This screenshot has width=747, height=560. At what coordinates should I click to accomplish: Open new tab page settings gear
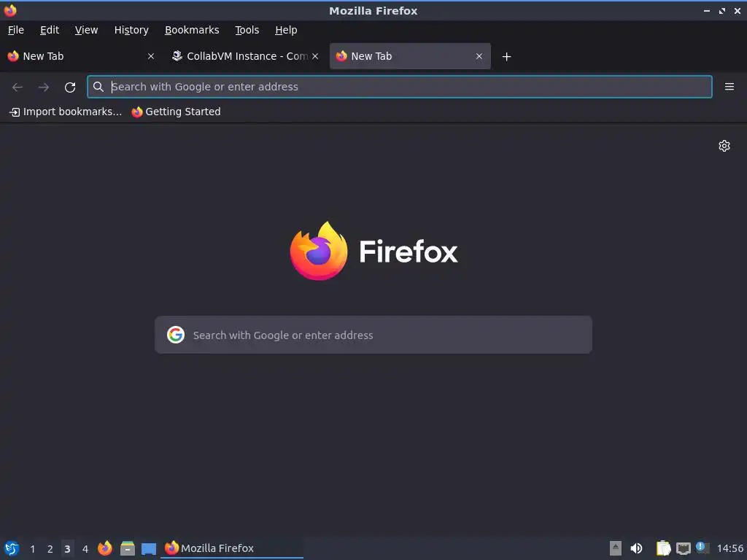[724, 146]
